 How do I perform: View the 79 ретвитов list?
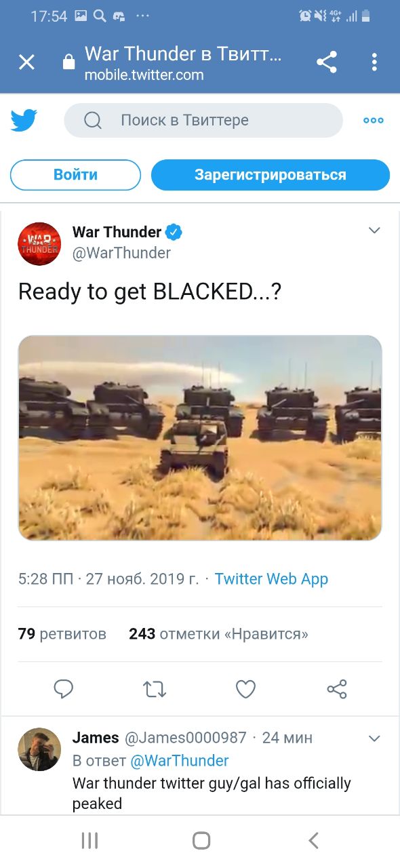click(x=62, y=634)
